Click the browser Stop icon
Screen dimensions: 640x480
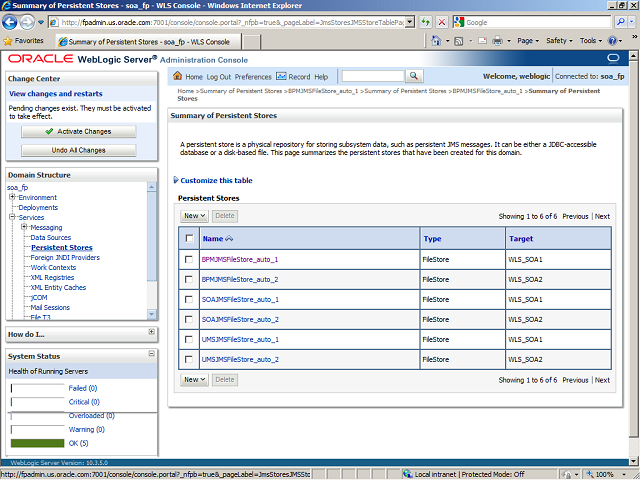(x=442, y=21)
